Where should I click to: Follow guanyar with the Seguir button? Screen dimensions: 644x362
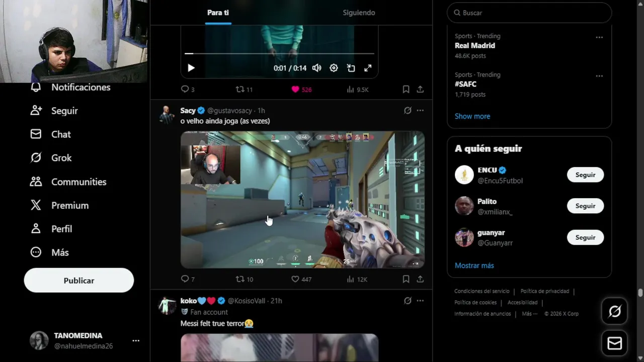pyautogui.click(x=585, y=237)
